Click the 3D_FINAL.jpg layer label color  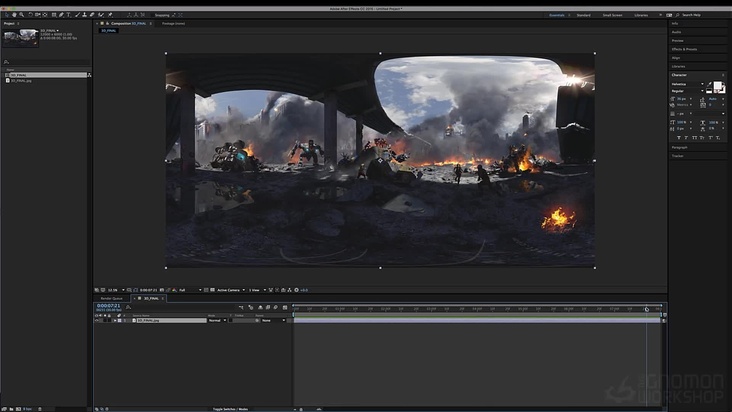coord(120,321)
